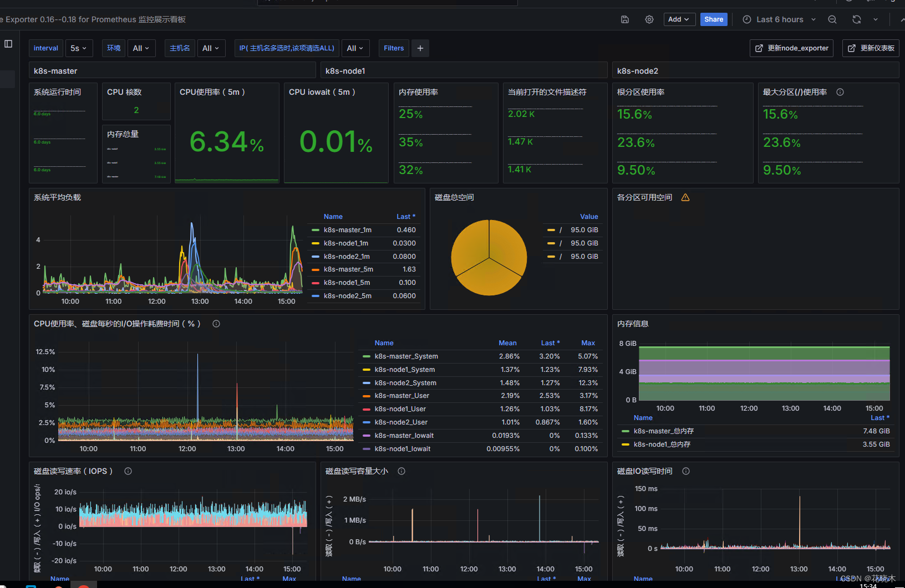
Task: Show info for 最大分区(/)使用率 panel
Action: pos(840,92)
